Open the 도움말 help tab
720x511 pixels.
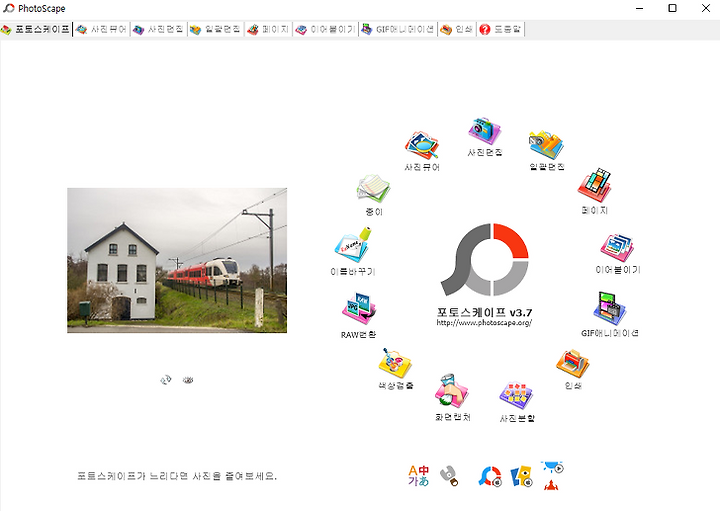(x=501, y=29)
